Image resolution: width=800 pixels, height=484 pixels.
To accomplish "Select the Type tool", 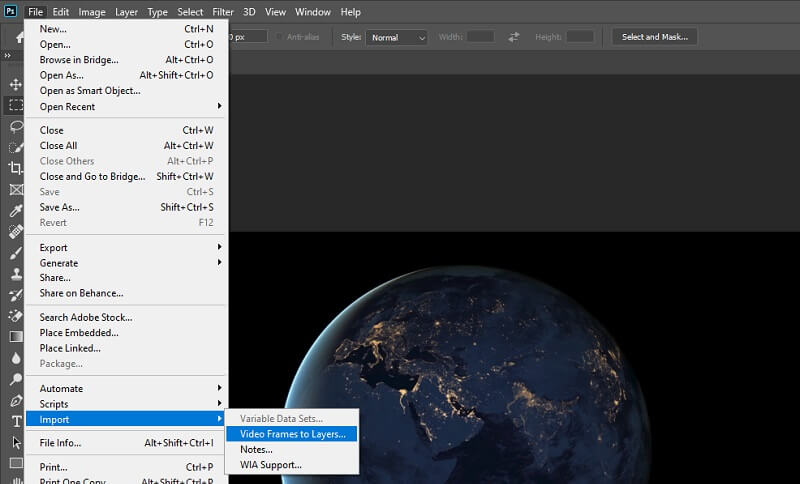I will 16,421.
